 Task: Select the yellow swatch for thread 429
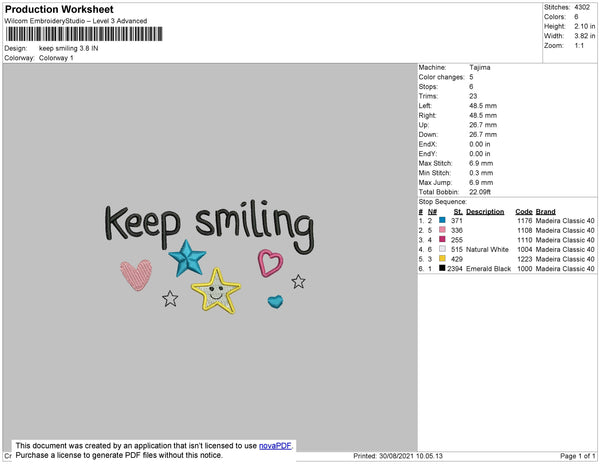(442, 259)
